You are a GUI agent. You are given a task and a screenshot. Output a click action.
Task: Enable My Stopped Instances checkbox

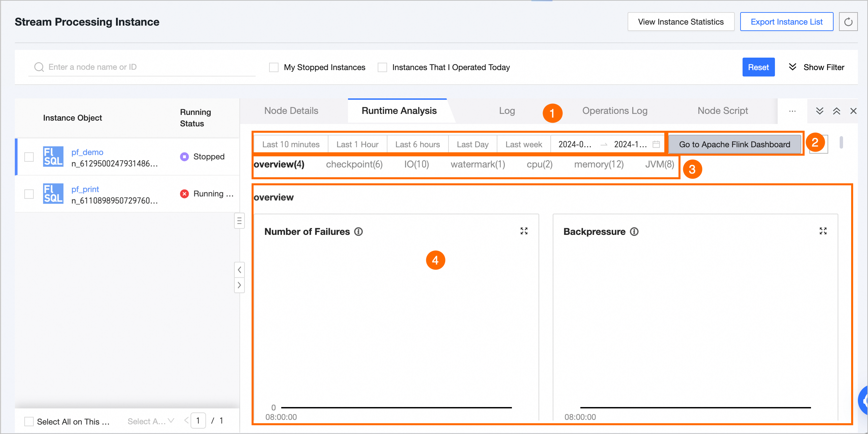(x=274, y=67)
